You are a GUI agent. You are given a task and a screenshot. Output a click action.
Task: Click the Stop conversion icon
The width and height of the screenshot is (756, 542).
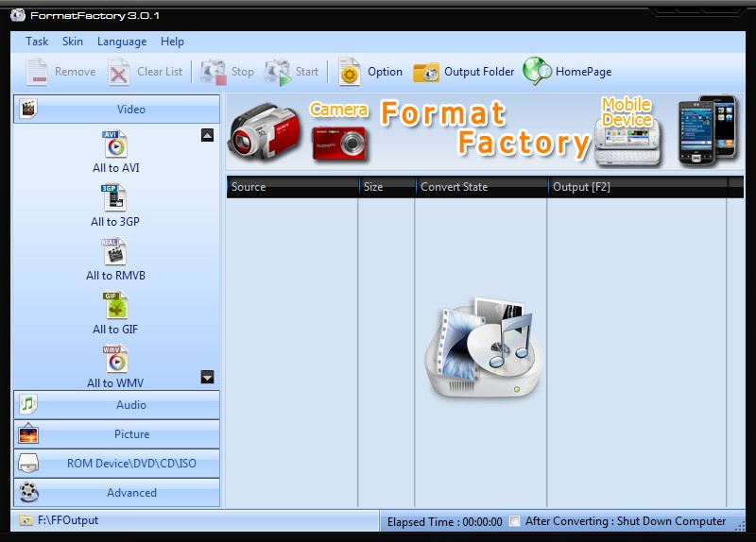point(214,72)
